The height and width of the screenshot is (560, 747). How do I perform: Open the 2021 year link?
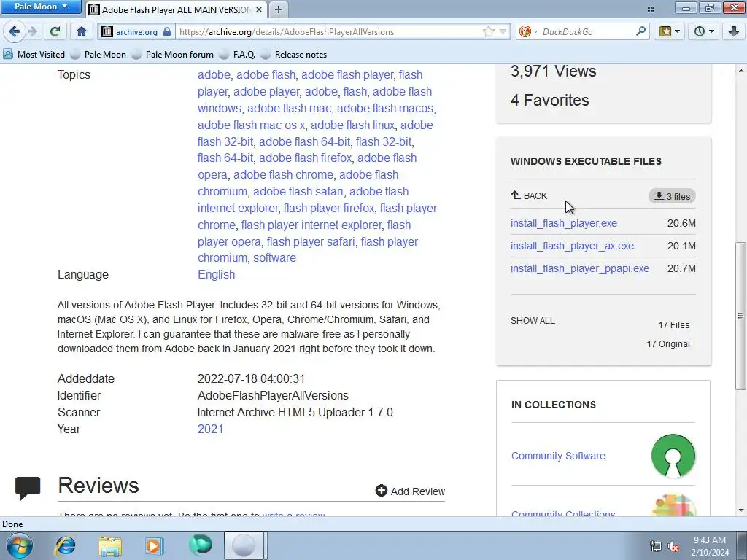[210, 429]
